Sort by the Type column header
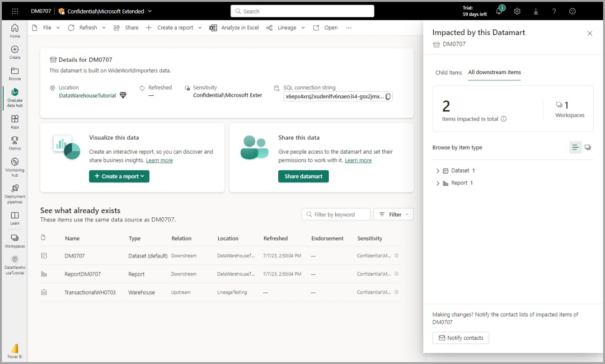605x364 pixels. [x=135, y=238]
